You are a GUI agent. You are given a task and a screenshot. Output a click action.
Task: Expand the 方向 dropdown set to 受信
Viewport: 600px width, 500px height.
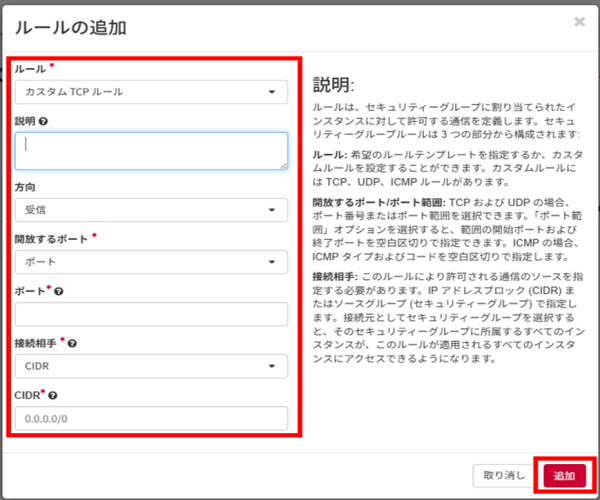tap(151, 210)
